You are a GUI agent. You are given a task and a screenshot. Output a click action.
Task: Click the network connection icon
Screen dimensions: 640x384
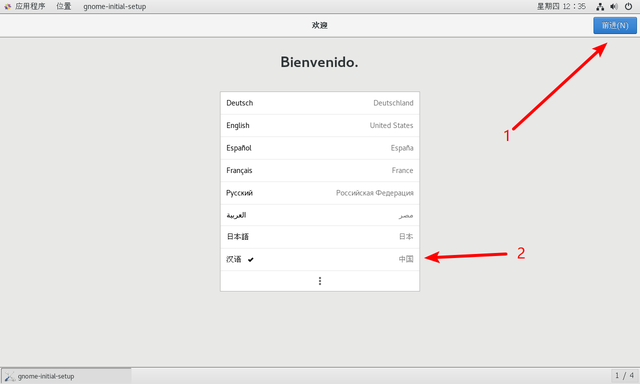click(600, 7)
